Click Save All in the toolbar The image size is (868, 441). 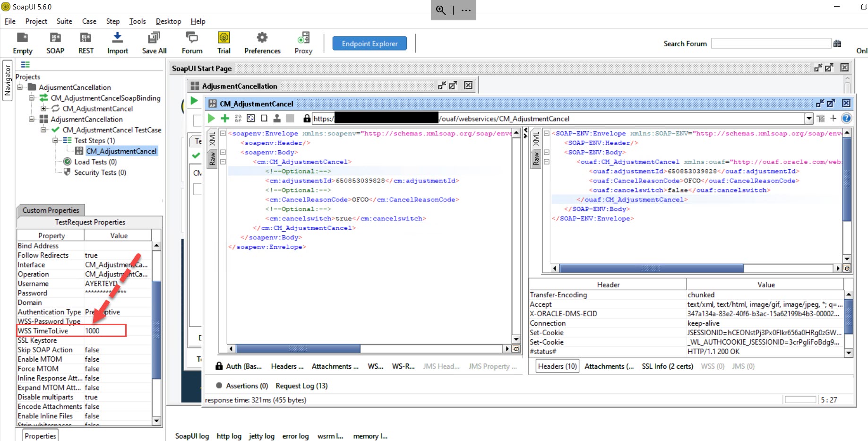click(154, 43)
